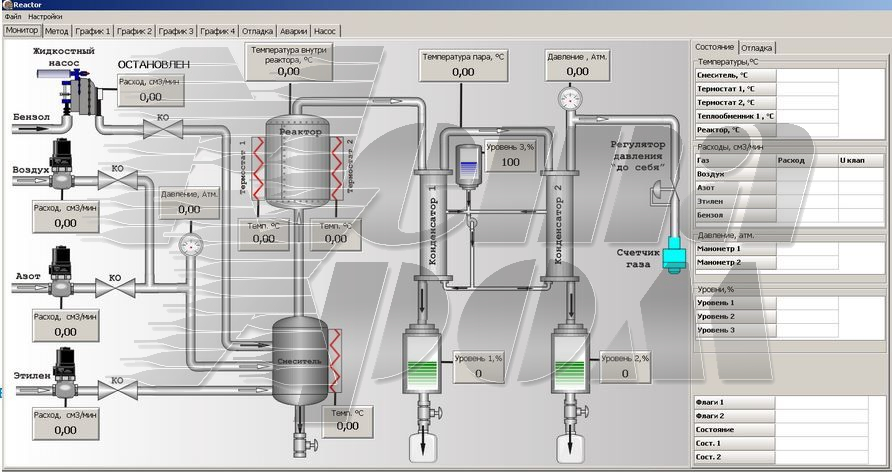The image size is (892, 472).
Task: Click the pressure gauge above Конденсатор 2
Action: pyautogui.click(x=571, y=99)
